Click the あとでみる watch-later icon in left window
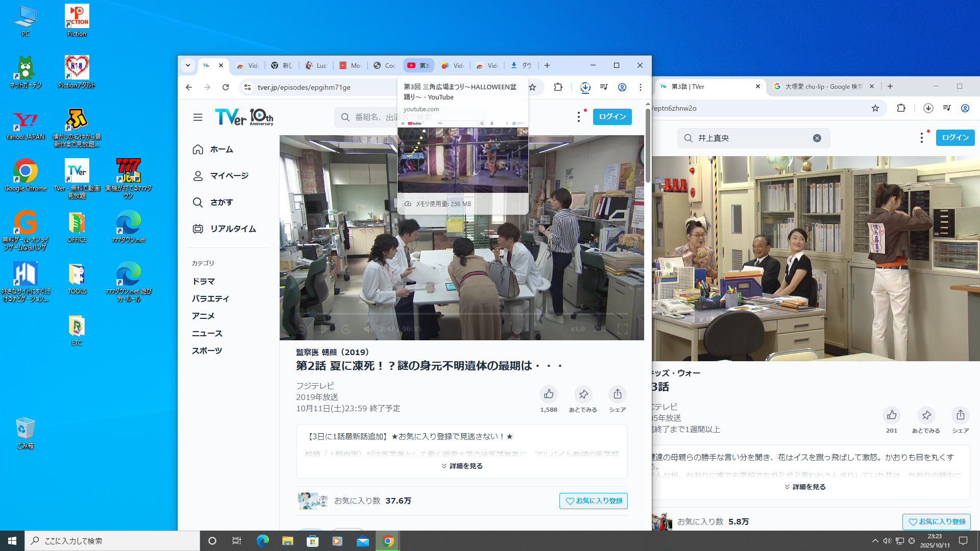This screenshot has height=551, width=980. click(x=583, y=394)
